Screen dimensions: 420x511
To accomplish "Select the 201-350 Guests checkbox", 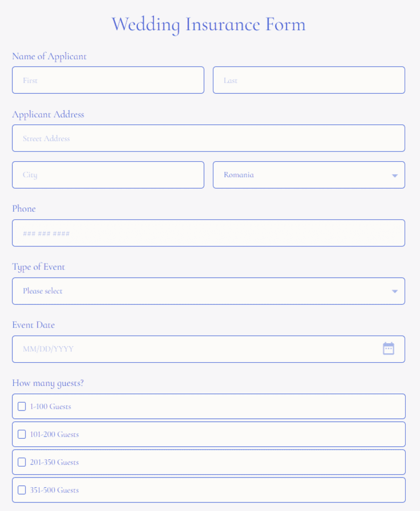I will [22, 462].
